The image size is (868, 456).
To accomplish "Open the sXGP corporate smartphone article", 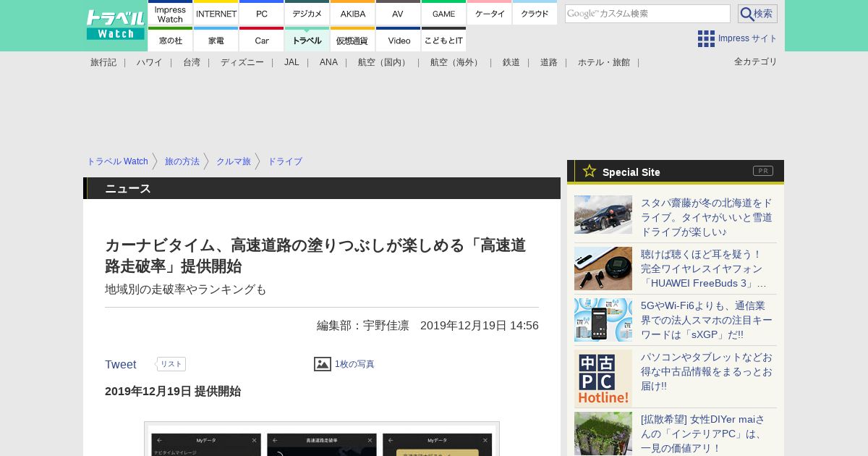I will click(x=707, y=320).
